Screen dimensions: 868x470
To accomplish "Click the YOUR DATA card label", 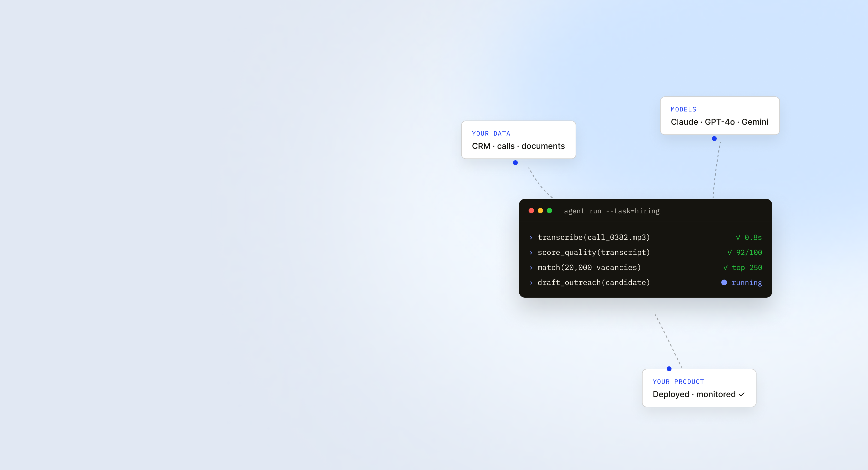I will pyautogui.click(x=491, y=134).
